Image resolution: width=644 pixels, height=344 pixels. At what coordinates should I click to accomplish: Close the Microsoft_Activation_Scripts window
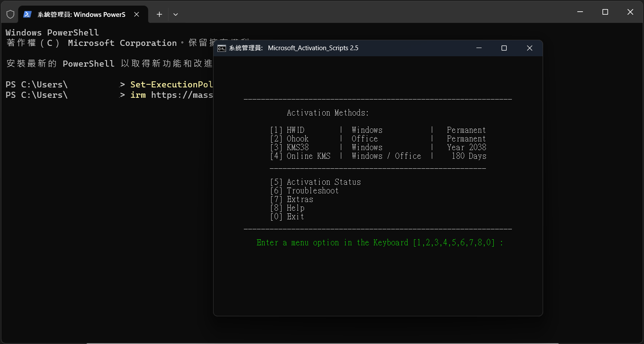529,48
